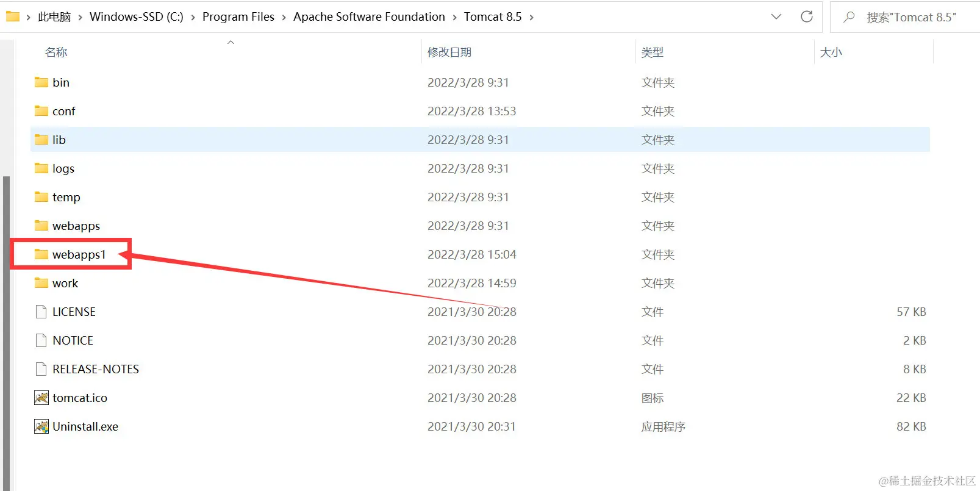980x491 pixels.
Task: Click the LICENSE file icon
Action: pos(41,312)
